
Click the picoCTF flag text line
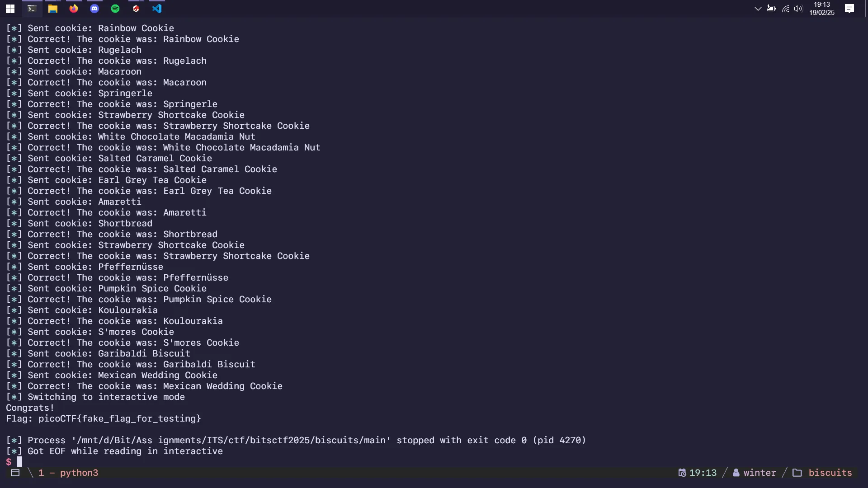[x=104, y=418]
